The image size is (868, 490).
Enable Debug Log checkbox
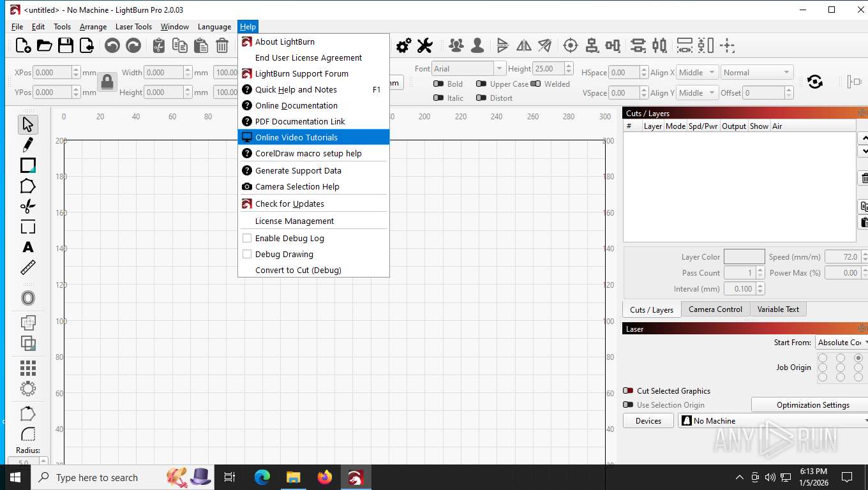point(247,238)
